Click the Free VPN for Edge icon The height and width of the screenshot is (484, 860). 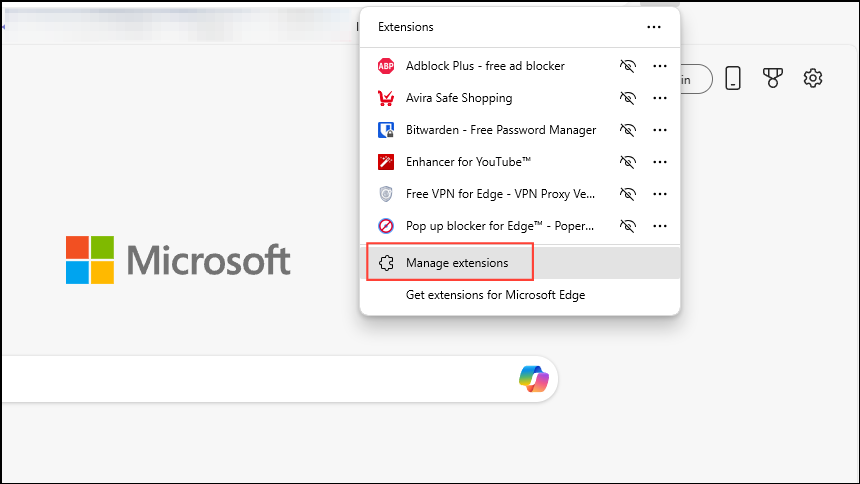click(386, 194)
